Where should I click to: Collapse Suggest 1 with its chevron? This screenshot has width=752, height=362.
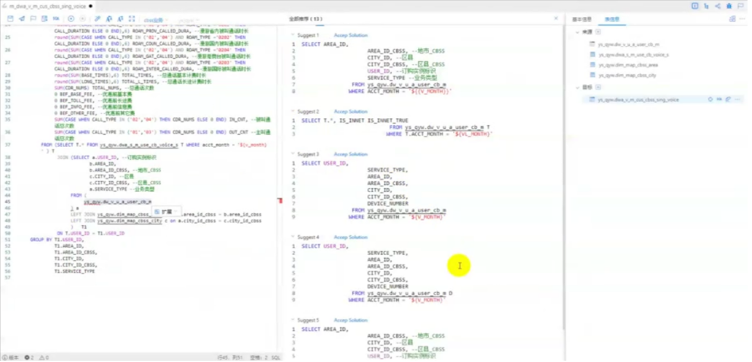[293, 35]
